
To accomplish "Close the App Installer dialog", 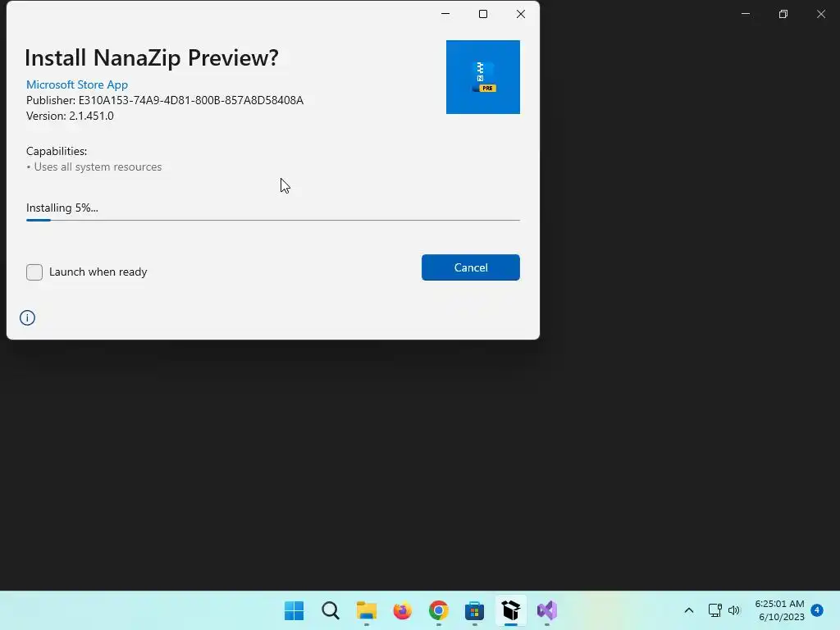I will tap(521, 14).
